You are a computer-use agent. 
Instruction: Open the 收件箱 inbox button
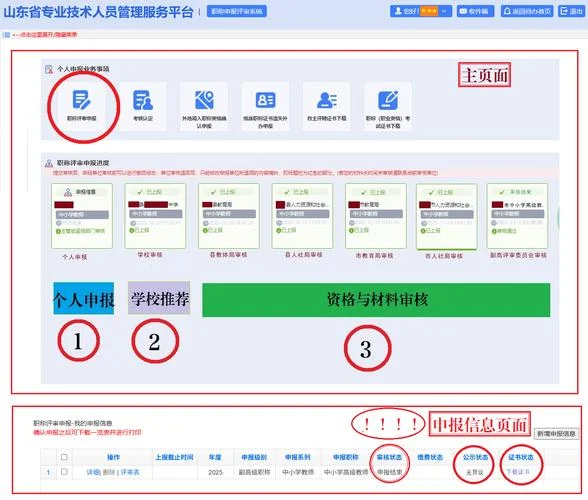click(x=476, y=11)
